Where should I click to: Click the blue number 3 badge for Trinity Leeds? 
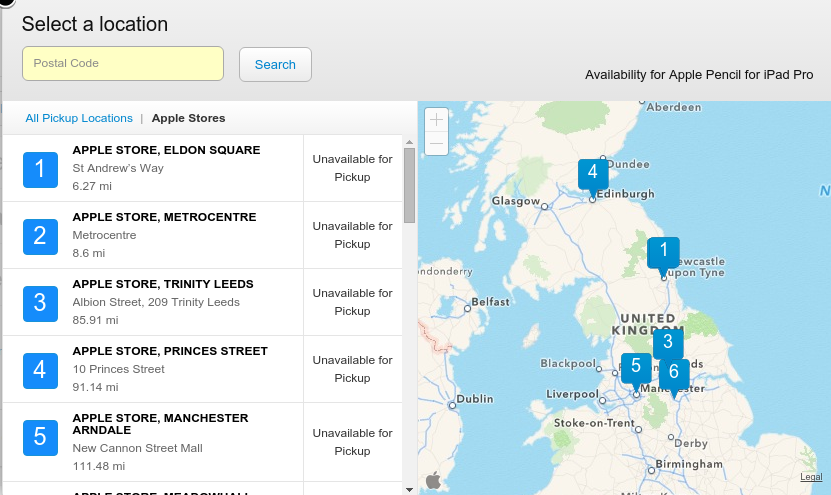pyautogui.click(x=40, y=304)
